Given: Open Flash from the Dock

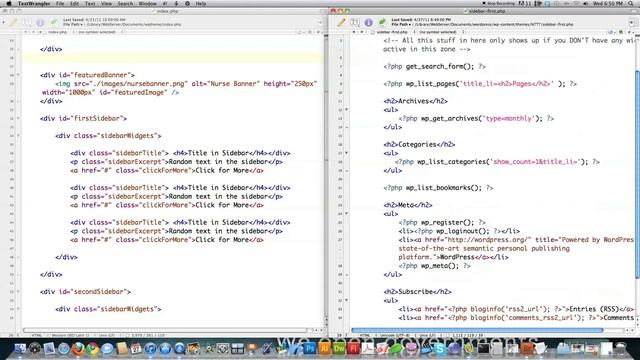Looking at the screenshot, I should 353,349.
